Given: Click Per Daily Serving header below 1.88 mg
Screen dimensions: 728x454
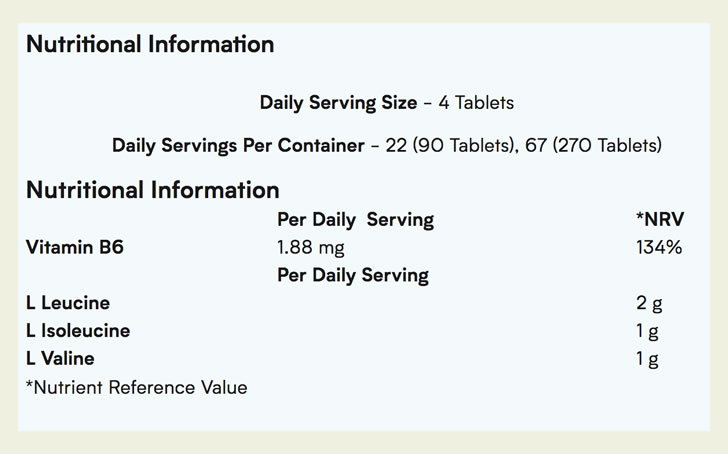Looking at the screenshot, I should click(352, 275).
